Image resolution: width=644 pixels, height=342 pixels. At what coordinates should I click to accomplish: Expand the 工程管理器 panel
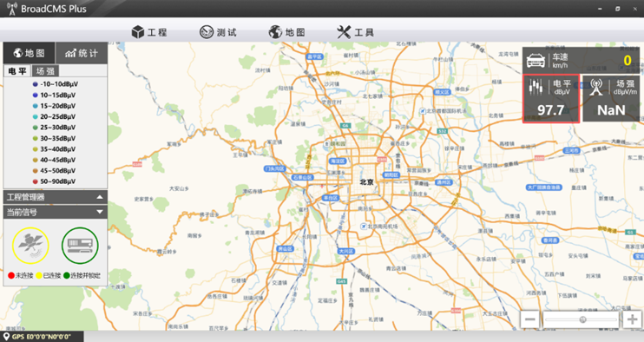point(100,197)
